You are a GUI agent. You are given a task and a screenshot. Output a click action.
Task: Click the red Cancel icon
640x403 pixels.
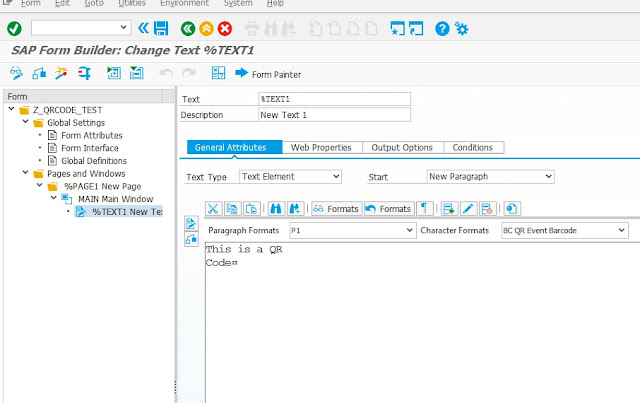(224, 29)
